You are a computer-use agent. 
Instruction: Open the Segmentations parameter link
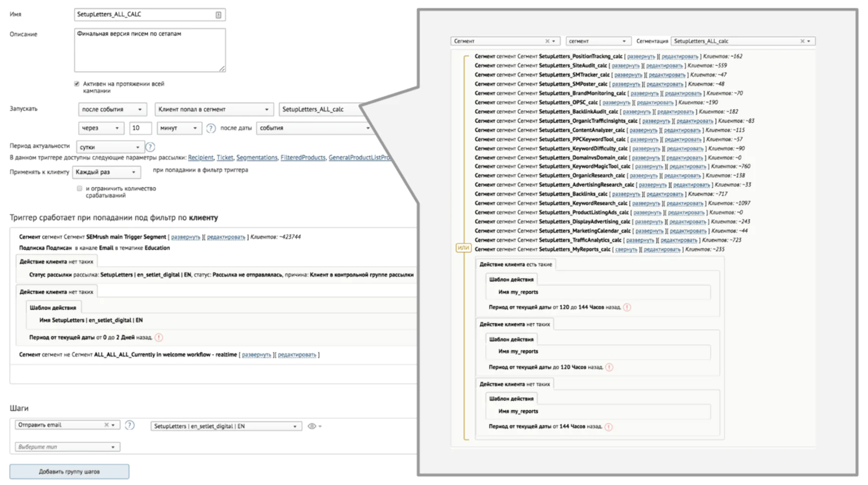pyautogui.click(x=257, y=158)
